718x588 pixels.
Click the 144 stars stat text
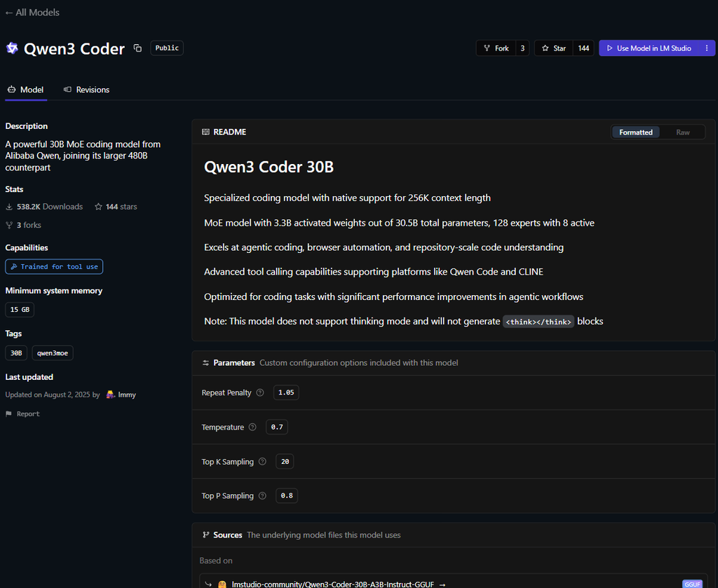pos(121,207)
